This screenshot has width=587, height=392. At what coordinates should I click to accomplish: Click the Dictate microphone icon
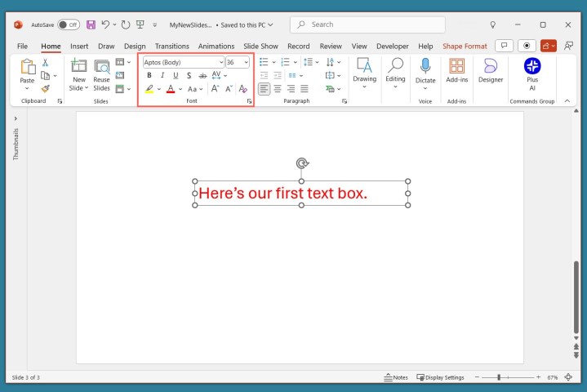[425, 67]
